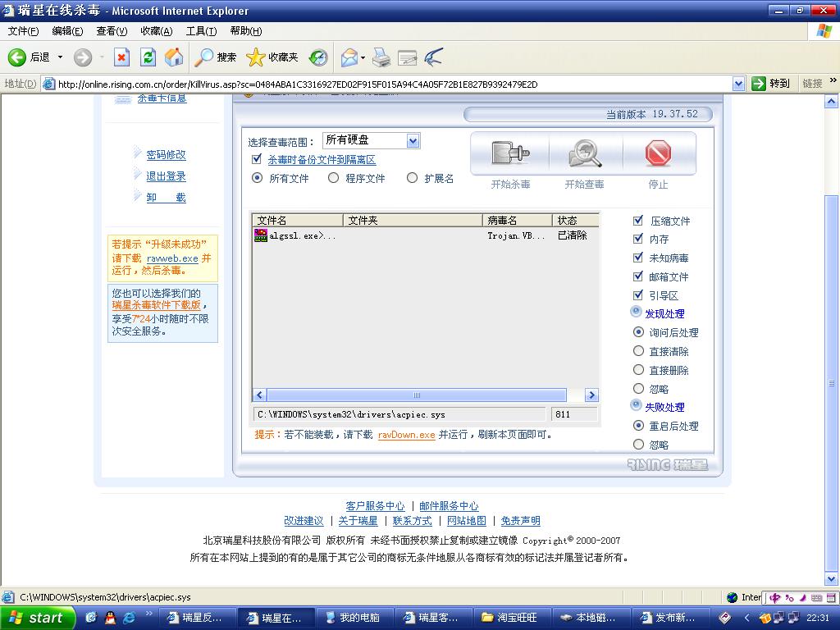Open the 选择查毒范围 所有硬盘 dropdown
Viewport: 840px width, 630px height.
(413, 141)
